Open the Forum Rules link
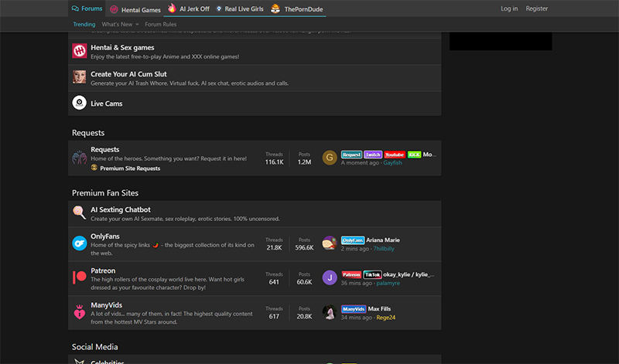The height and width of the screenshot is (364, 619). (x=161, y=24)
